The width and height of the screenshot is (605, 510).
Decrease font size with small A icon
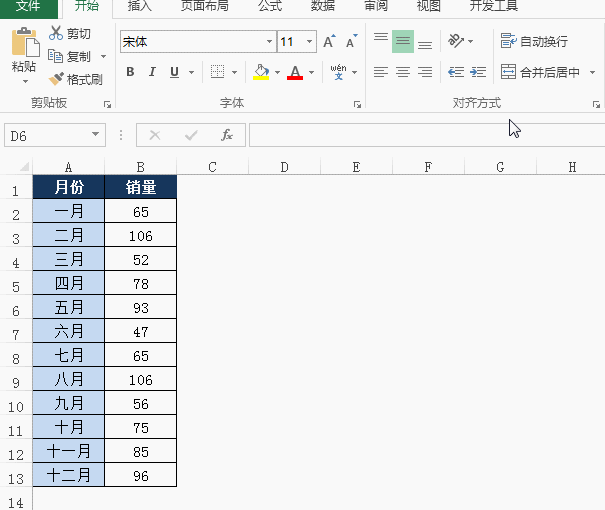pos(351,41)
